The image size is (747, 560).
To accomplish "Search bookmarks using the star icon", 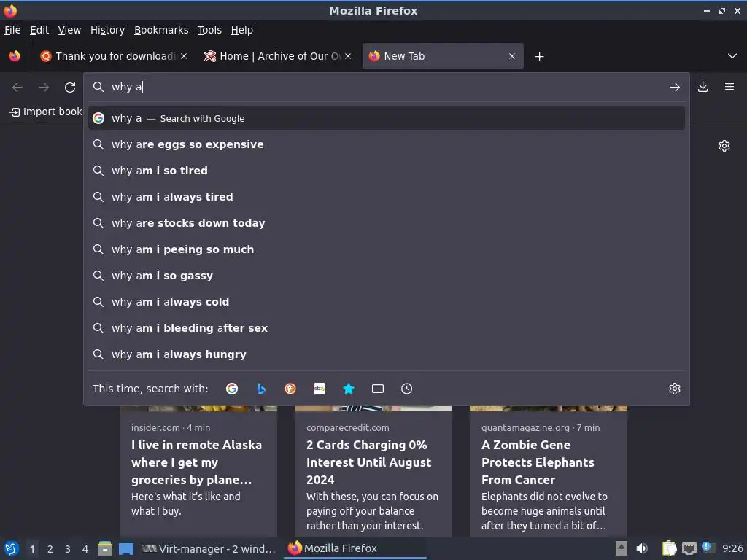I will tap(349, 389).
